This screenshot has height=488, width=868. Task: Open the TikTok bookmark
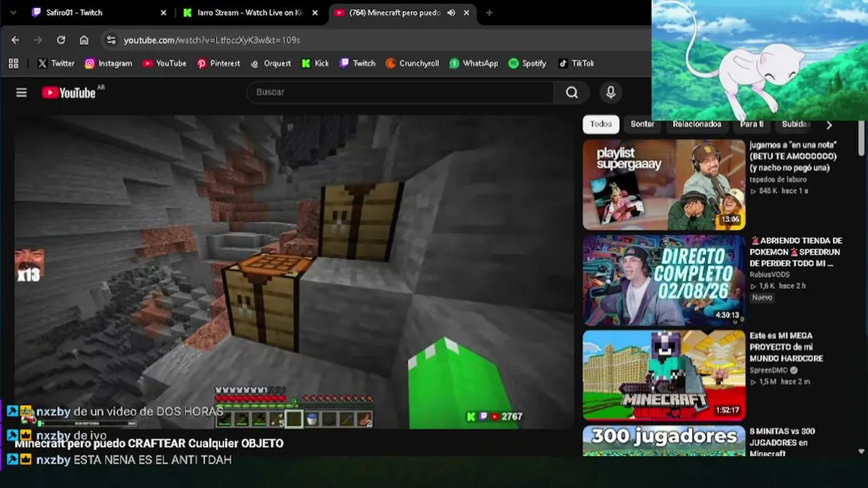576,63
